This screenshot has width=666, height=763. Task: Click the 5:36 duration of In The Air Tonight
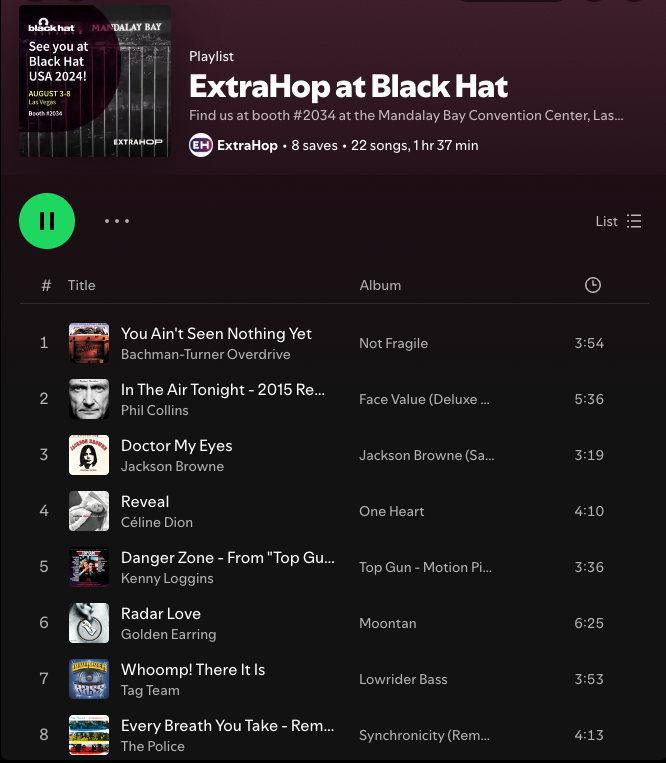point(589,399)
